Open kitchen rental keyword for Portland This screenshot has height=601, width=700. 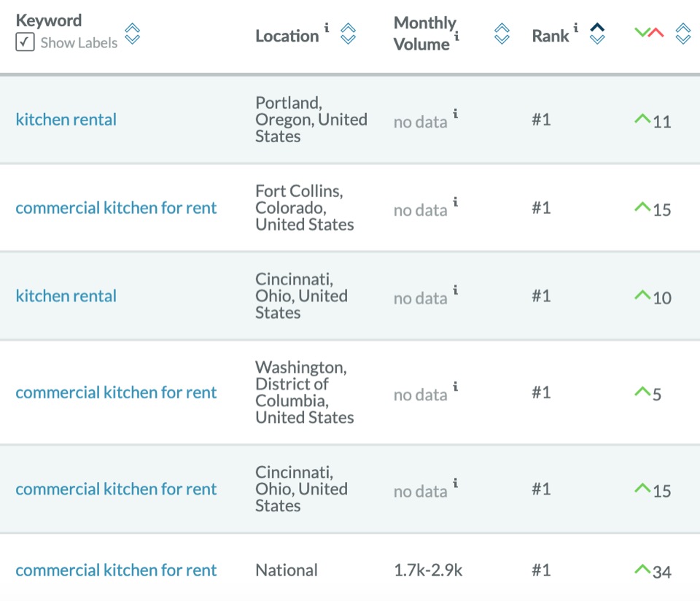click(x=66, y=120)
